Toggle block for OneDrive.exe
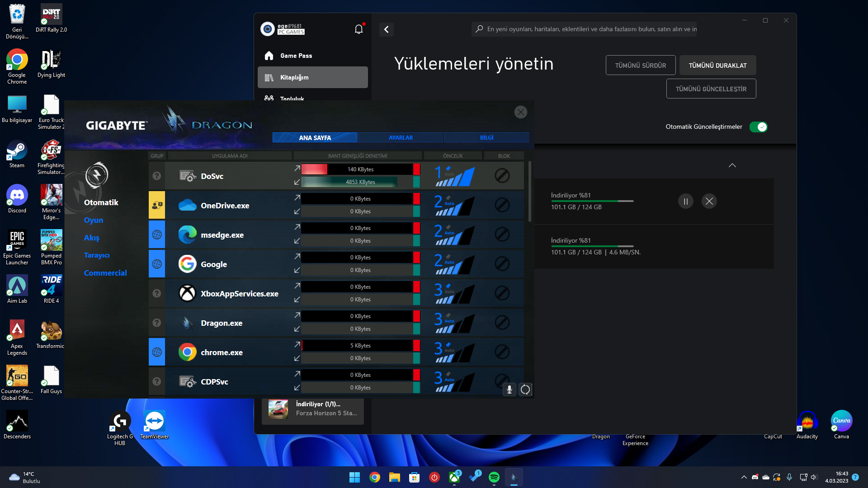Screen dimensions: 868x488 [502, 205]
